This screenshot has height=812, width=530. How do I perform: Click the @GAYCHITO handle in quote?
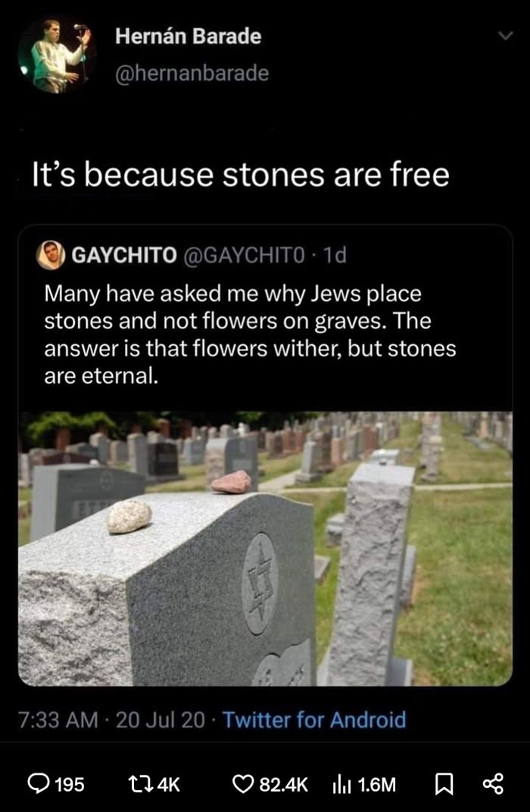[x=245, y=255]
